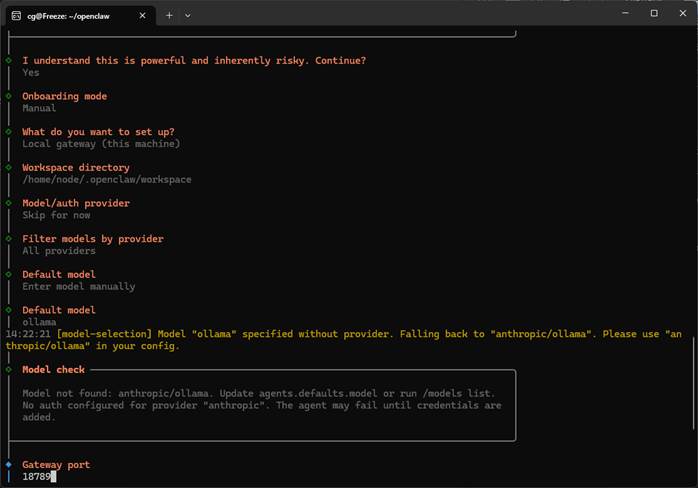Click the green diamond beside Model check
This screenshot has width=698, height=488.
[x=8, y=370]
